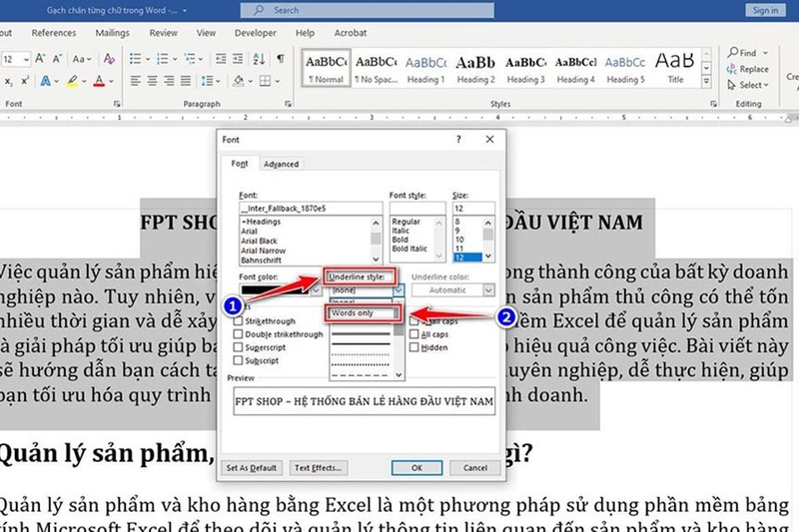Open the Paragraph group dialog launcher

click(x=288, y=104)
